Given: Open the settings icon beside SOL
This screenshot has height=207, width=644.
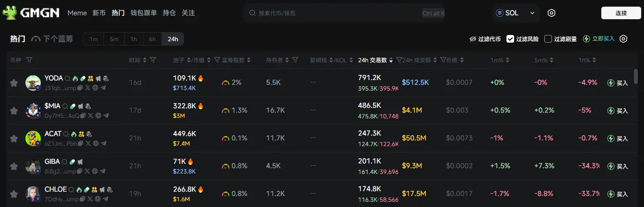Looking at the screenshot, I should (x=552, y=13).
